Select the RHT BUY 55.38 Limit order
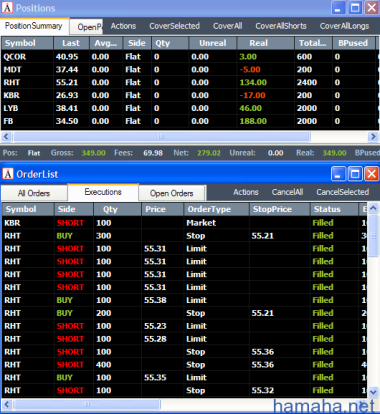This screenshot has height=414, width=380. point(184,300)
